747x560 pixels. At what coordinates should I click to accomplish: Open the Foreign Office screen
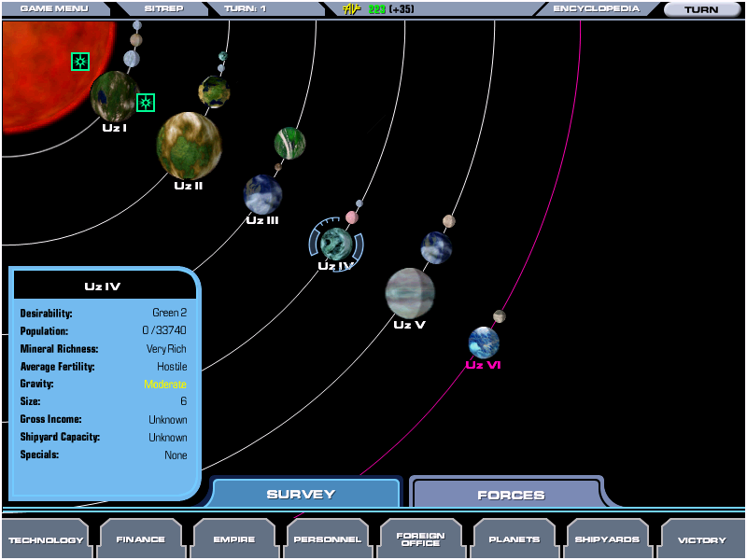pyautogui.click(x=420, y=539)
